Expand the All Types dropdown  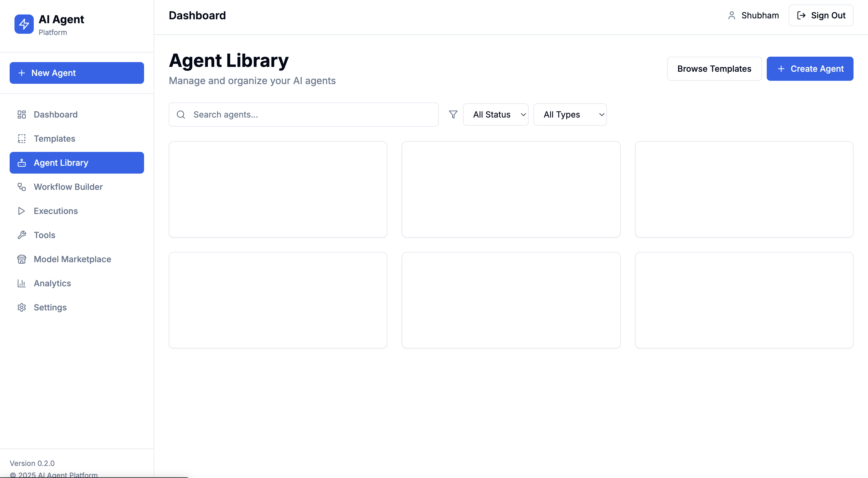[x=570, y=115]
